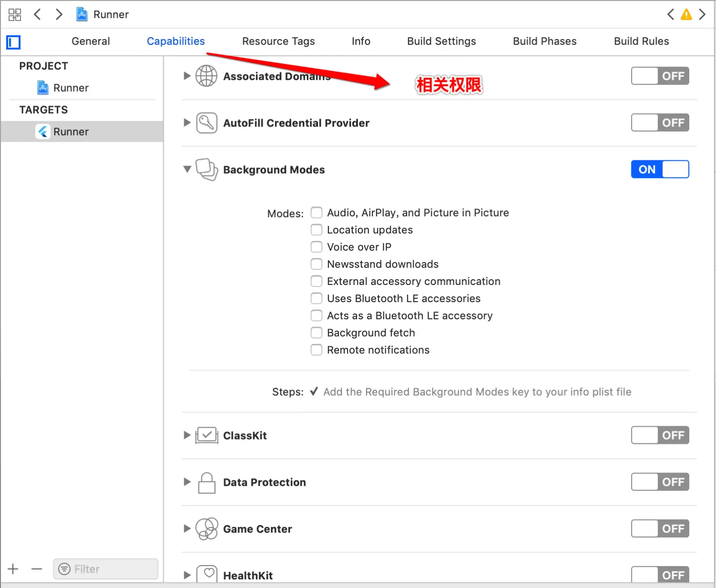Select the Capabilities tab

point(176,42)
